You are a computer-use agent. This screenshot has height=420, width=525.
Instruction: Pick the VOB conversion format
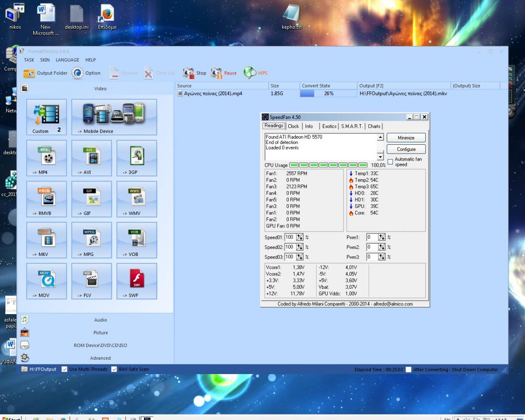[136, 240]
